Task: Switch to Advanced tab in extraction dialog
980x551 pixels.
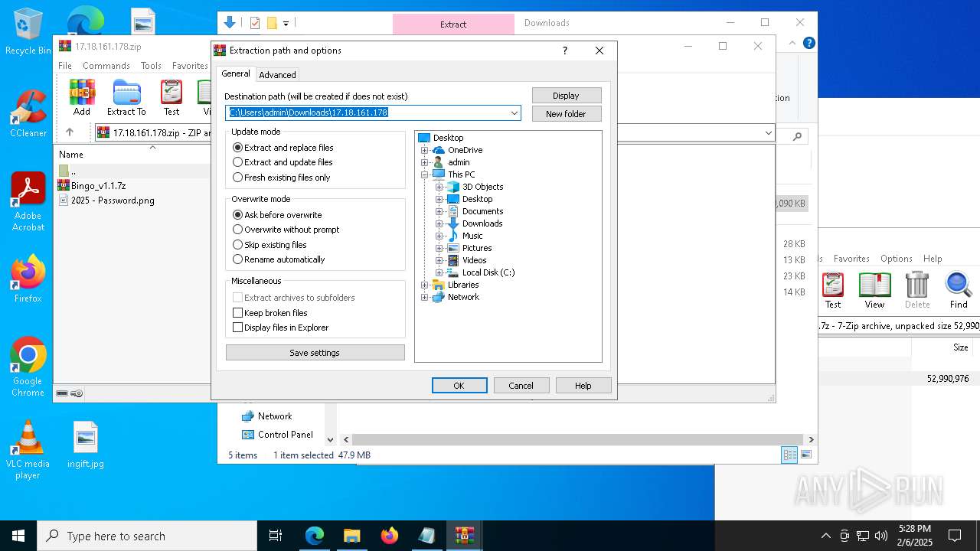Action: click(x=277, y=75)
